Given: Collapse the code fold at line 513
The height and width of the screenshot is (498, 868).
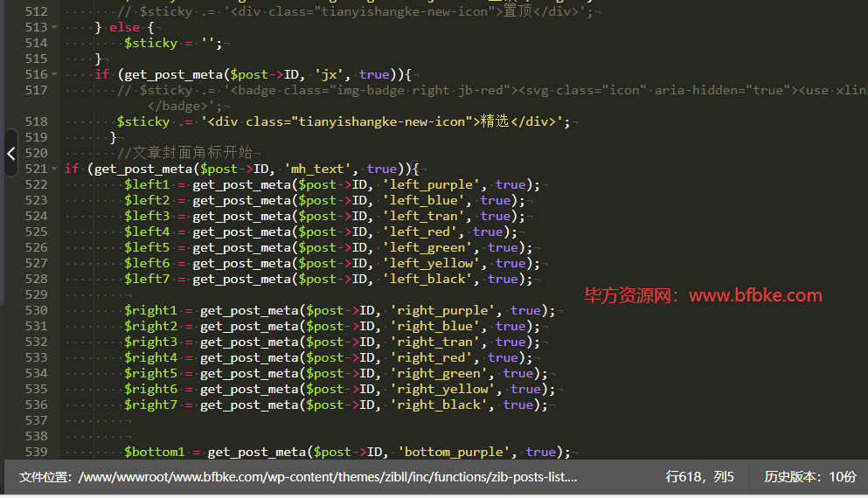Looking at the screenshot, I should click(x=54, y=27).
